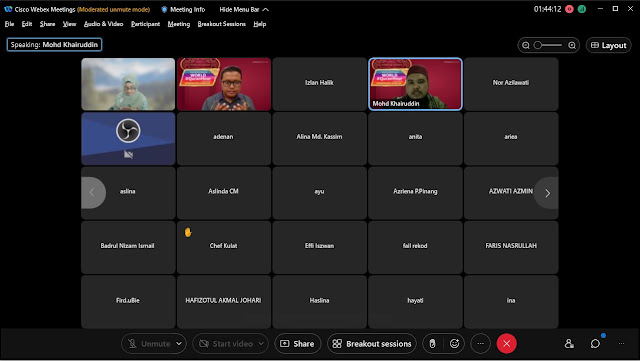Viewport: 640px width, 361px height.
Task: Go to next page of participants
Action: coord(547,193)
